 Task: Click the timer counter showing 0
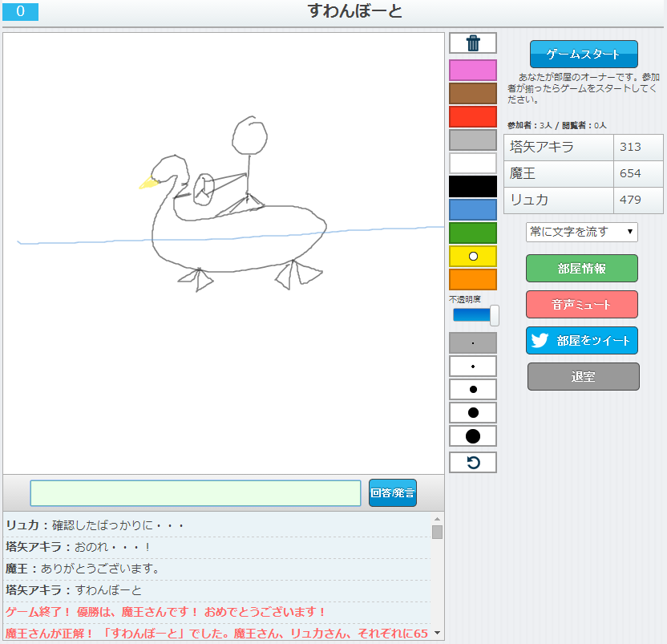point(20,11)
